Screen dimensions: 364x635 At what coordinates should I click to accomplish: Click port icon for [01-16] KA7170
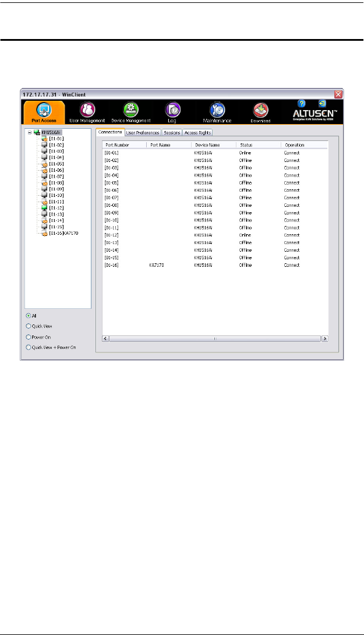(44, 233)
